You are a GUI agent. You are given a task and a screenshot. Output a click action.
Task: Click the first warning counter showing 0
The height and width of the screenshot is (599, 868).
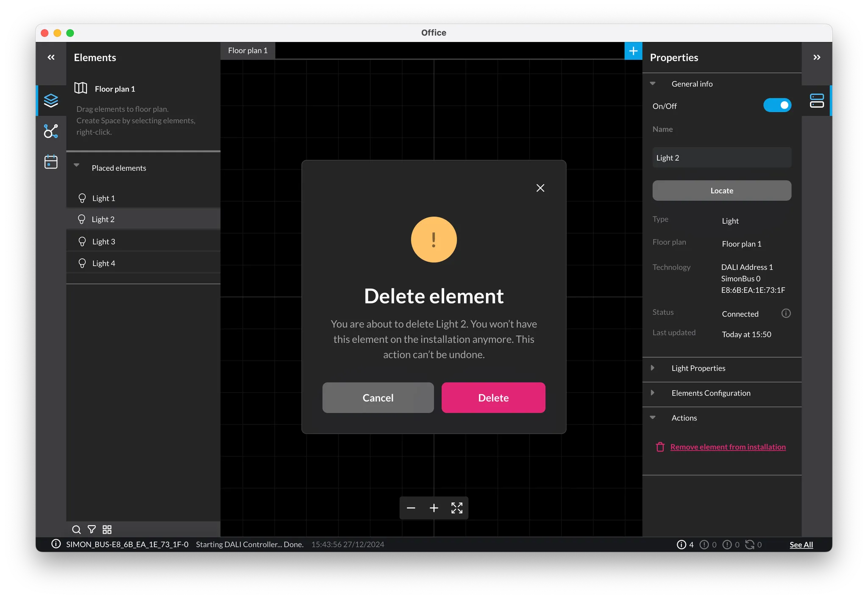(x=704, y=545)
